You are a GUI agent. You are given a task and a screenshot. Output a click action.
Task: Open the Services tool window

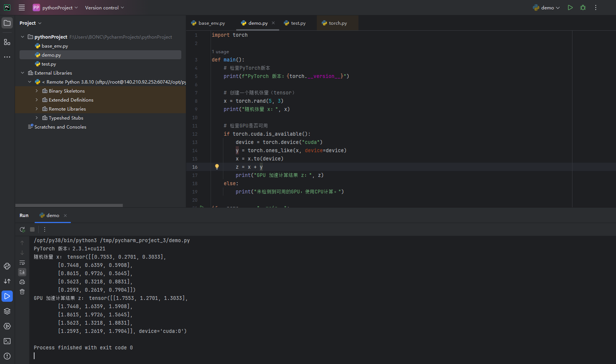coord(7,326)
